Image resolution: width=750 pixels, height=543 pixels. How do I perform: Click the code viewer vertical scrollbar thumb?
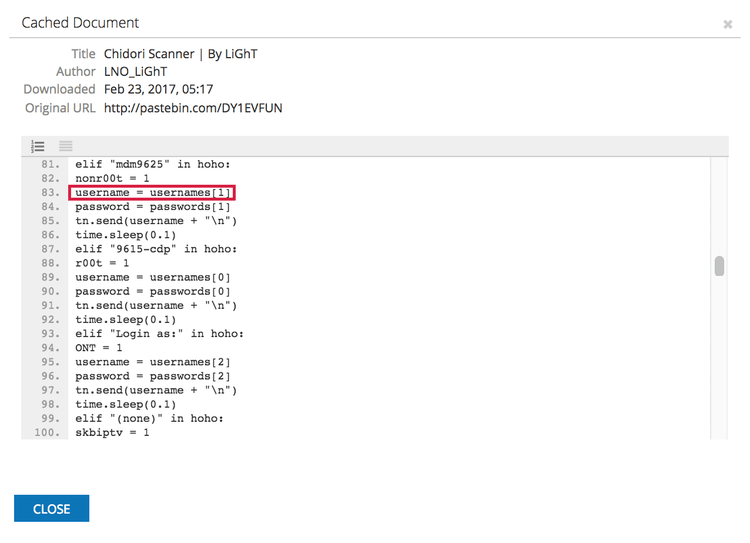point(718,266)
